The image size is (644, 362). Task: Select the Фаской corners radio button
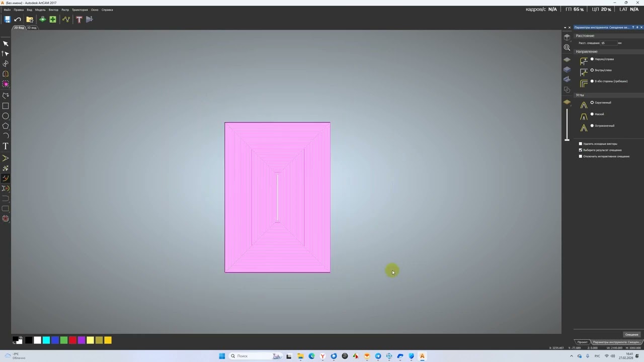pos(592,114)
